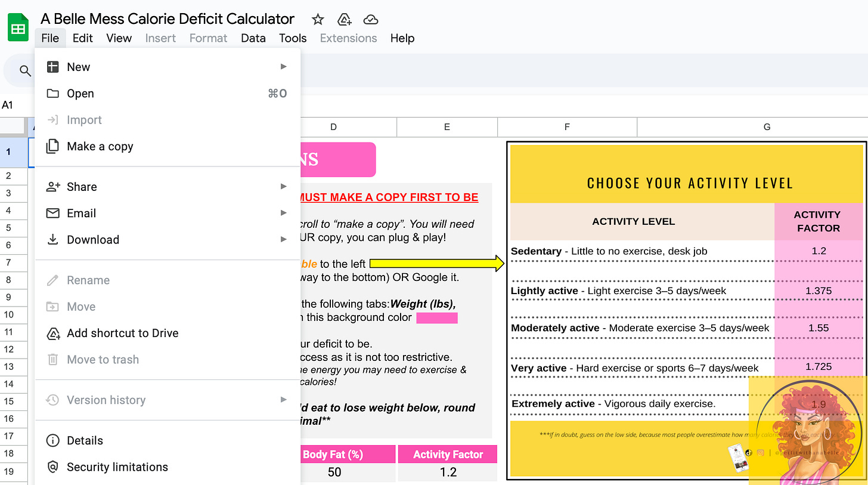Viewport: 868px width, 485px height.
Task: Select row 10 header
Action: point(9,314)
